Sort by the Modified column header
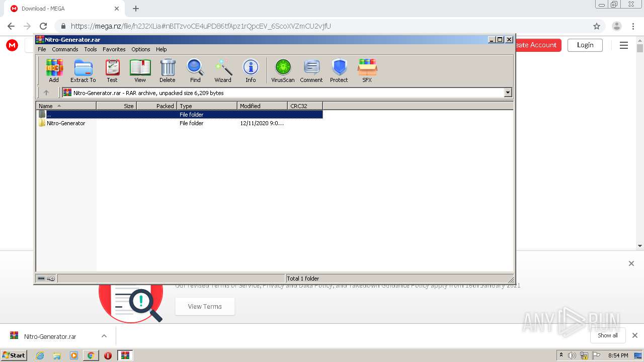644x362 pixels. pos(262,106)
